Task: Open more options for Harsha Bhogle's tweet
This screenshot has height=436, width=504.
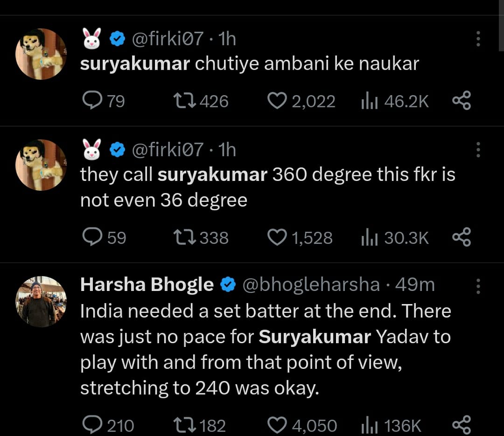Action: [x=478, y=286]
